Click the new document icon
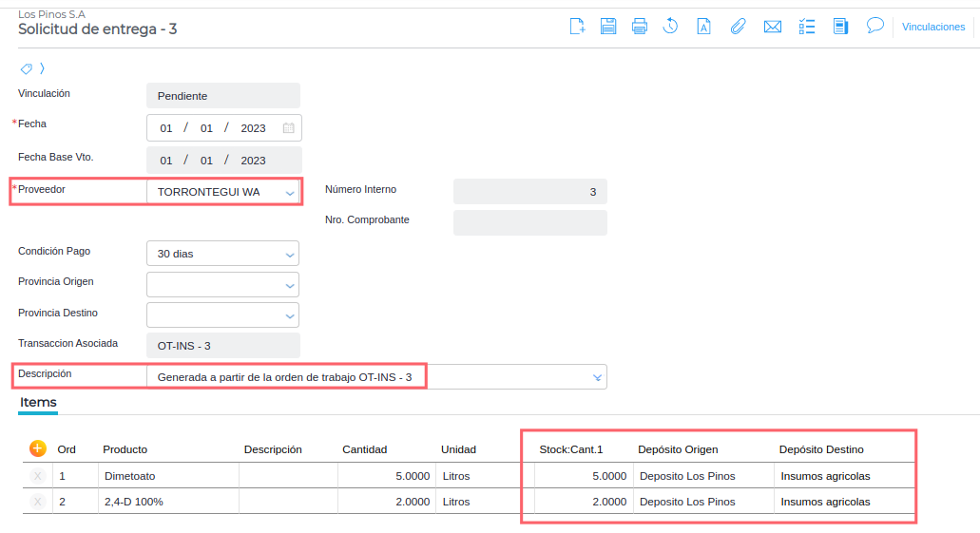 [577, 27]
